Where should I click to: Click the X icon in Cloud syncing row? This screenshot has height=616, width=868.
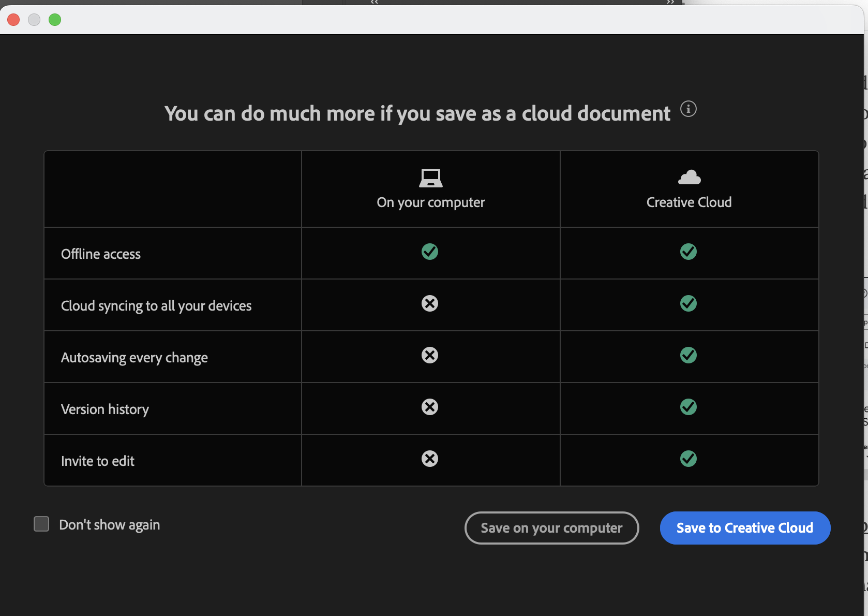(x=429, y=303)
